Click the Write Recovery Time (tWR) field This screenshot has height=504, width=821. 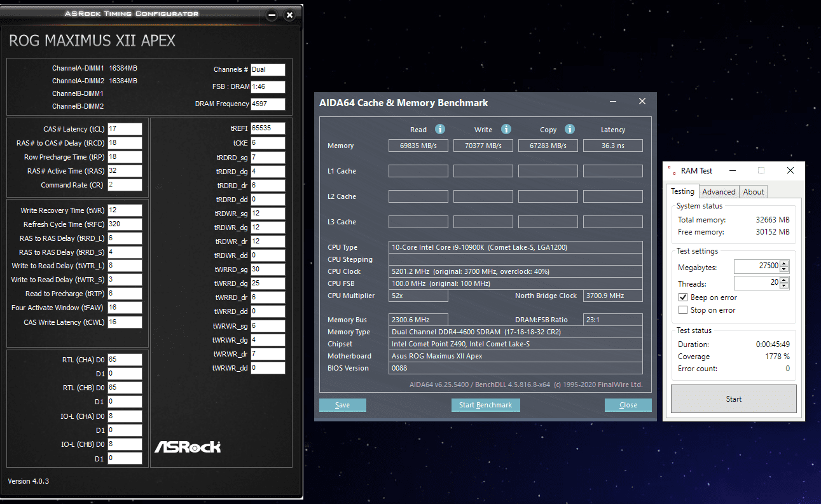(x=125, y=210)
